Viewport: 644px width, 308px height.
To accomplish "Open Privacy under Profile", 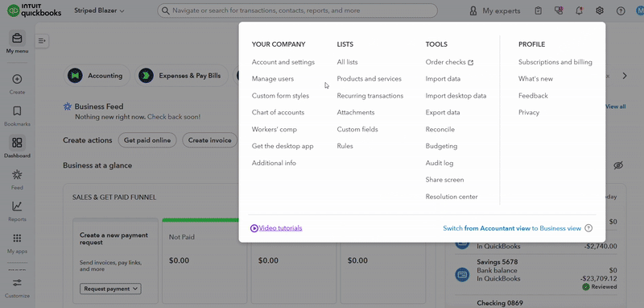I will coord(529,112).
